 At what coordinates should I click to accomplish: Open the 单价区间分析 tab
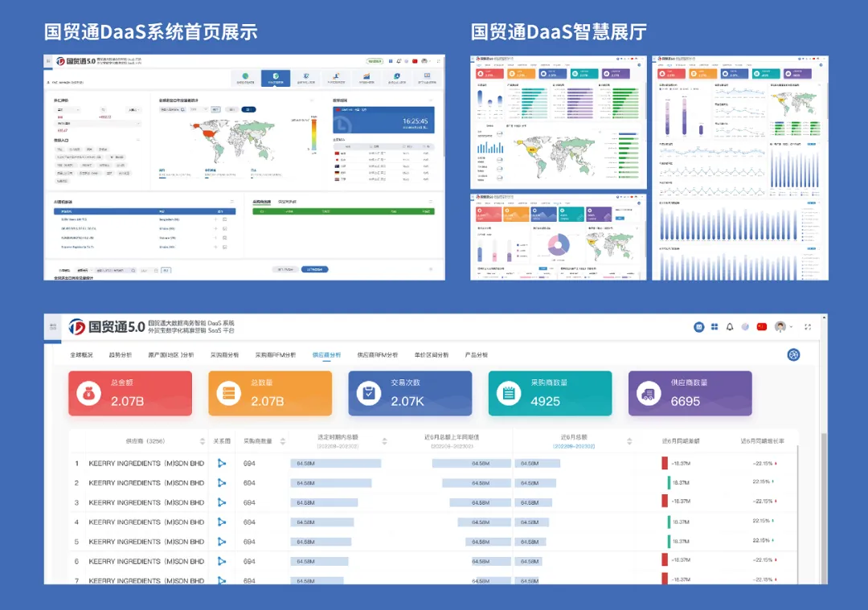pyautogui.click(x=432, y=354)
